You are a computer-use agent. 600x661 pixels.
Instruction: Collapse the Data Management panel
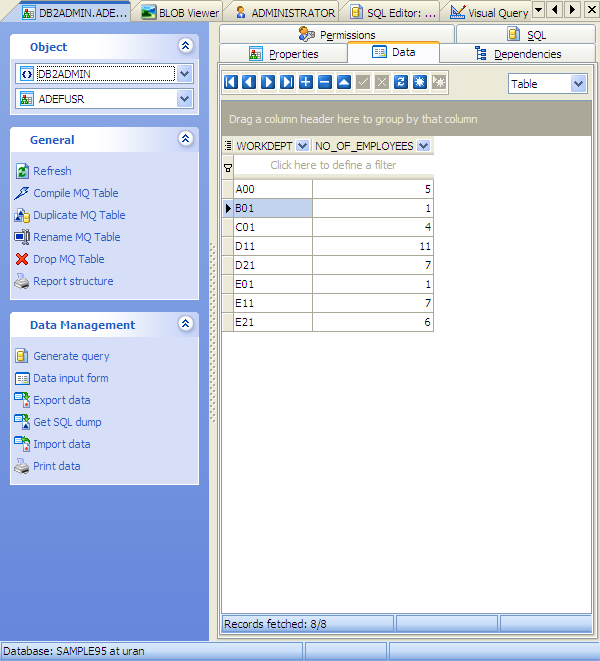point(186,323)
